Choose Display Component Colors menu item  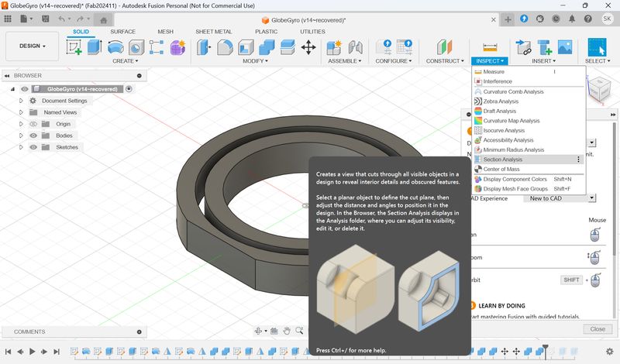click(529, 179)
